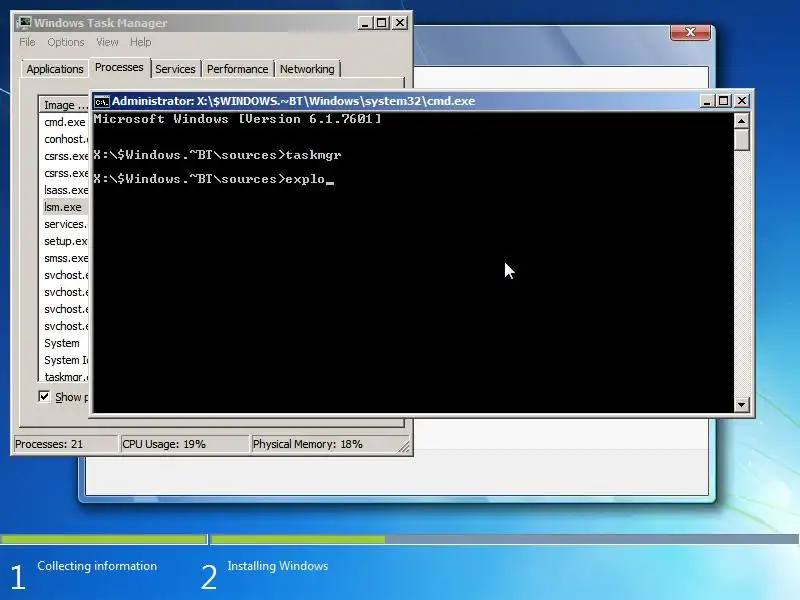Image resolution: width=800 pixels, height=600 pixels.
Task: Select the conhost process row
Action: pos(65,139)
